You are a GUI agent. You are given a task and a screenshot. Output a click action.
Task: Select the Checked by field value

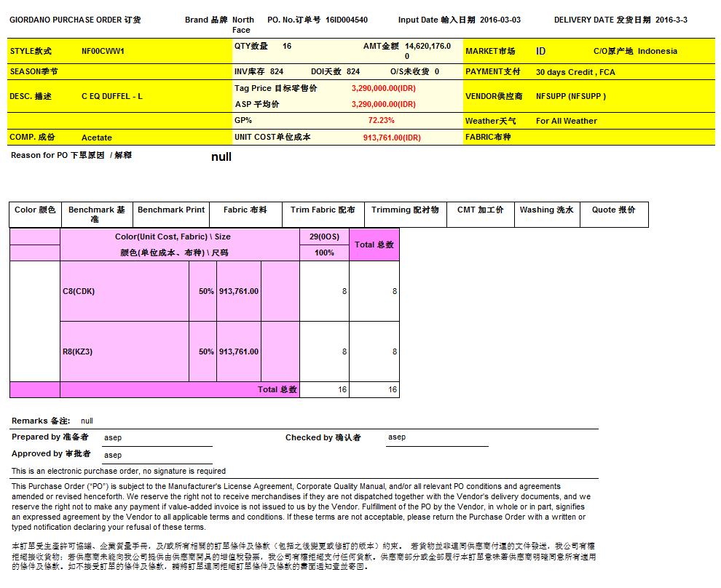[x=397, y=437]
